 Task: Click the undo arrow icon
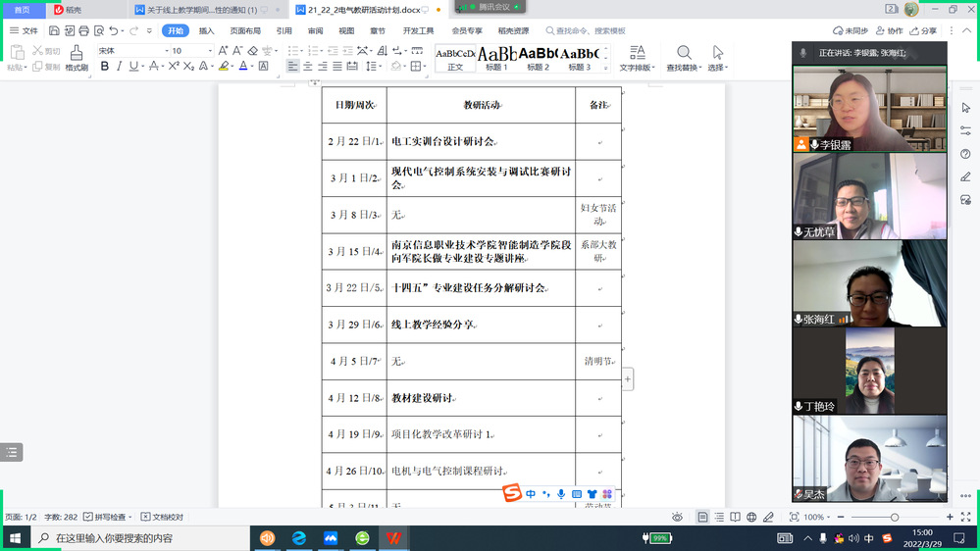pyautogui.click(x=115, y=30)
